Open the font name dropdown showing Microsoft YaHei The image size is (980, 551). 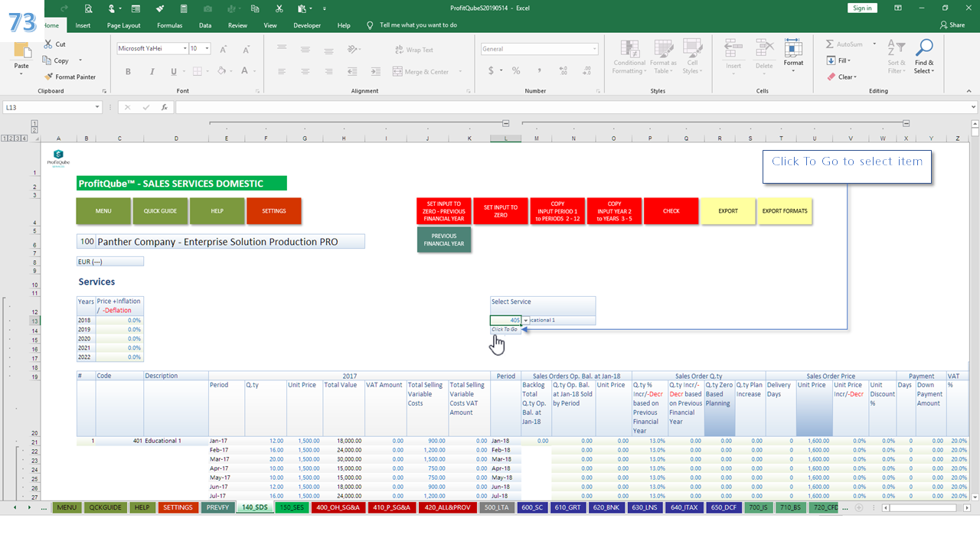(x=184, y=48)
